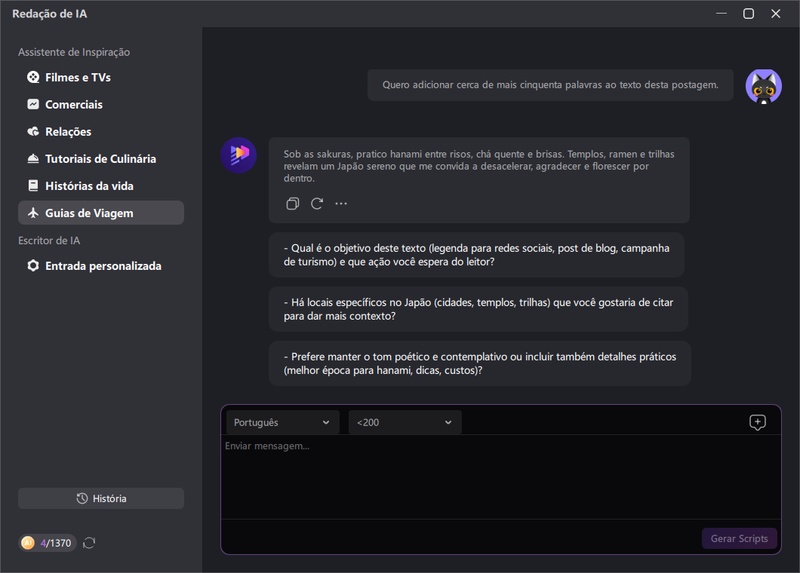Regenerate the AI response
The height and width of the screenshot is (573, 800).
point(317,203)
